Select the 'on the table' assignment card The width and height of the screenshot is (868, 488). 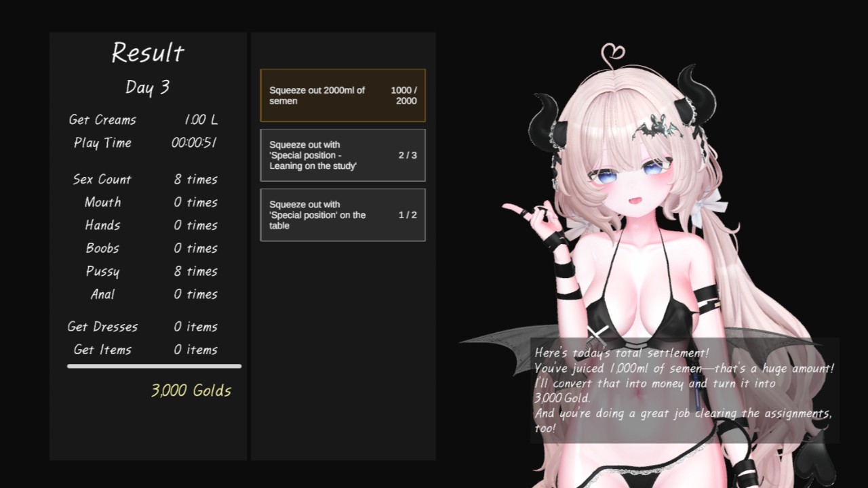pos(343,215)
